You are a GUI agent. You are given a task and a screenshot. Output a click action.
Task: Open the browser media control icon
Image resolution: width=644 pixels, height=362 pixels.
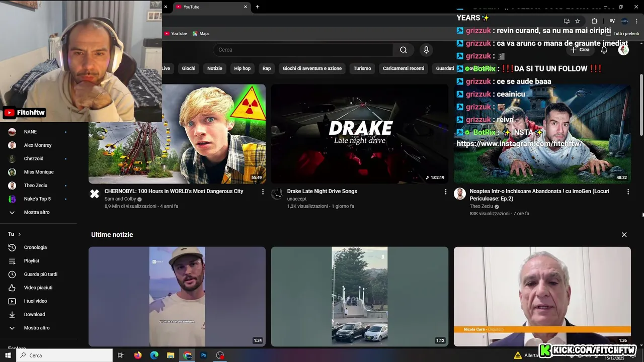coord(612,21)
